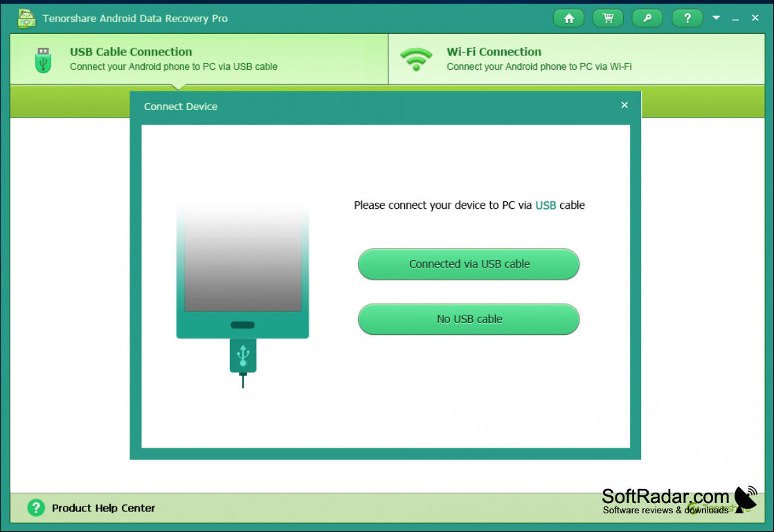This screenshot has width=774, height=532.
Task: Click the USB link in instructions
Action: 546,205
